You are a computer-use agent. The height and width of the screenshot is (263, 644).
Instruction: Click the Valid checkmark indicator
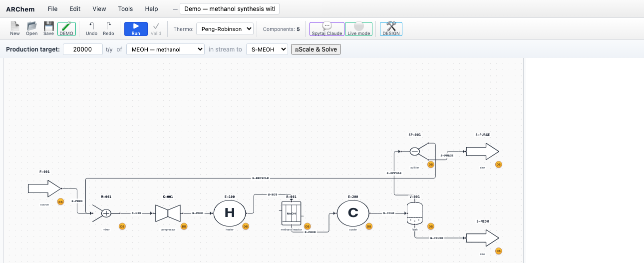tap(156, 29)
